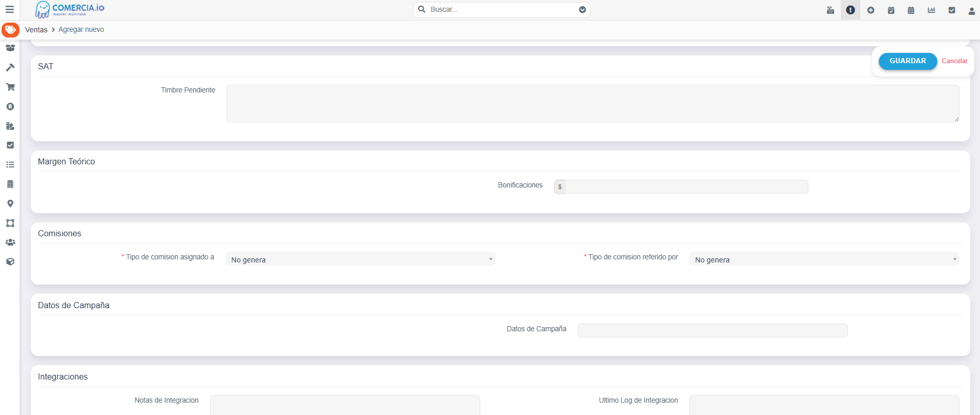Click the Bonificaciones amount field

pyautogui.click(x=687, y=186)
